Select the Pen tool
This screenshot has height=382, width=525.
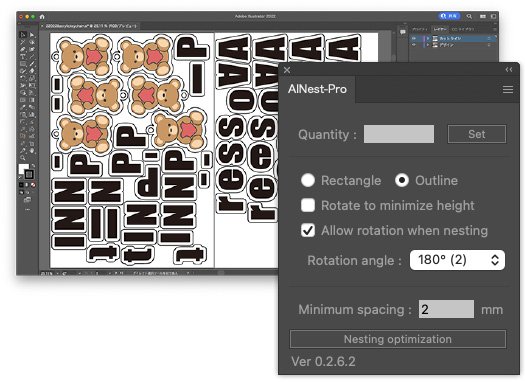[x=23, y=50]
